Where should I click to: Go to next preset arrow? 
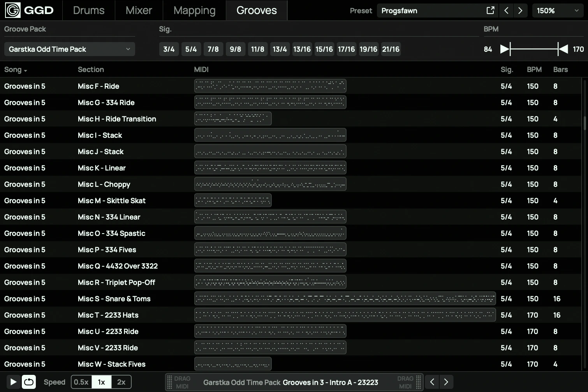pyautogui.click(x=520, y=11)
